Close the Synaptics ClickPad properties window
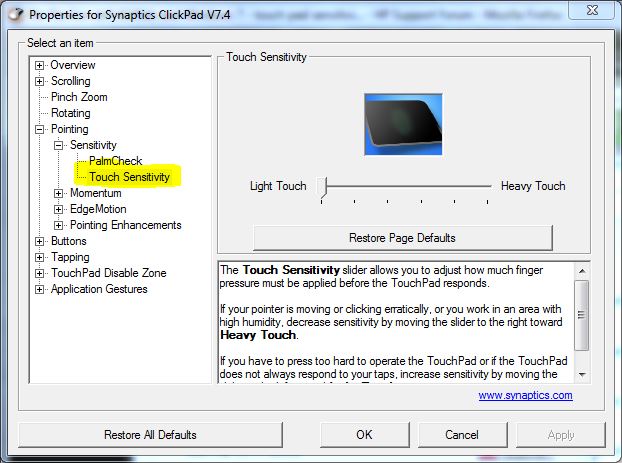622x463 pixels. pos(593,10)
